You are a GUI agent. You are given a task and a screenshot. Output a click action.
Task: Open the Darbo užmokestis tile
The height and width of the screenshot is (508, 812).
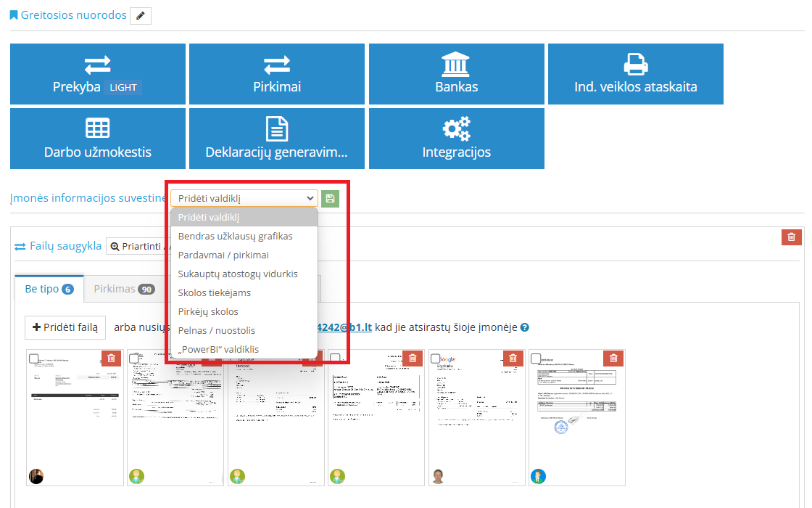[97, 139]
